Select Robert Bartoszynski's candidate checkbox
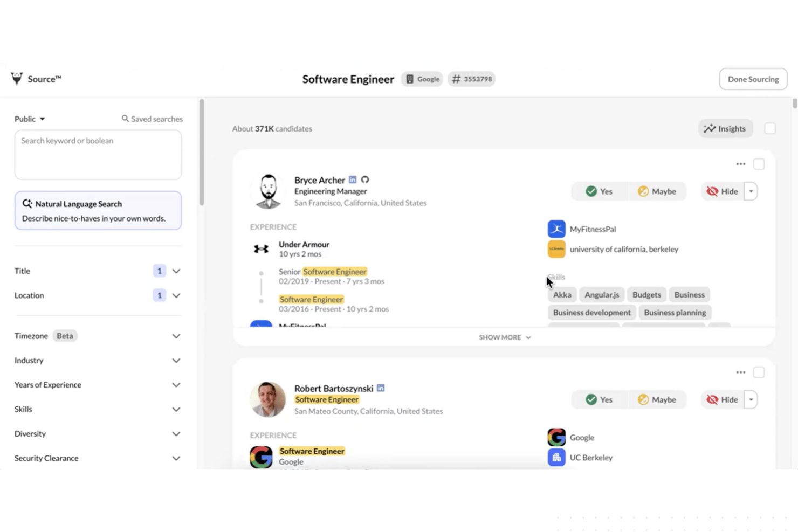Screen dimensions: 798x532 pyautogui.click(x=759, y=372)
